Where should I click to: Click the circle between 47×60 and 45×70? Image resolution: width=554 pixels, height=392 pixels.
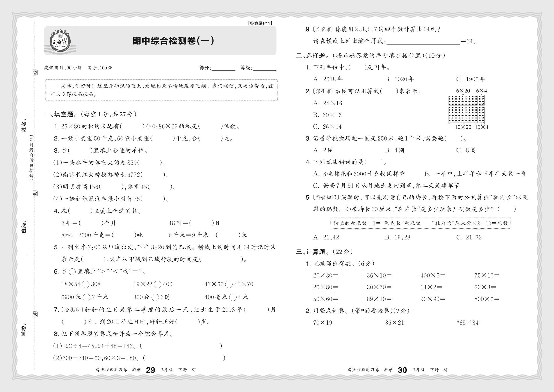coord(229,285)
